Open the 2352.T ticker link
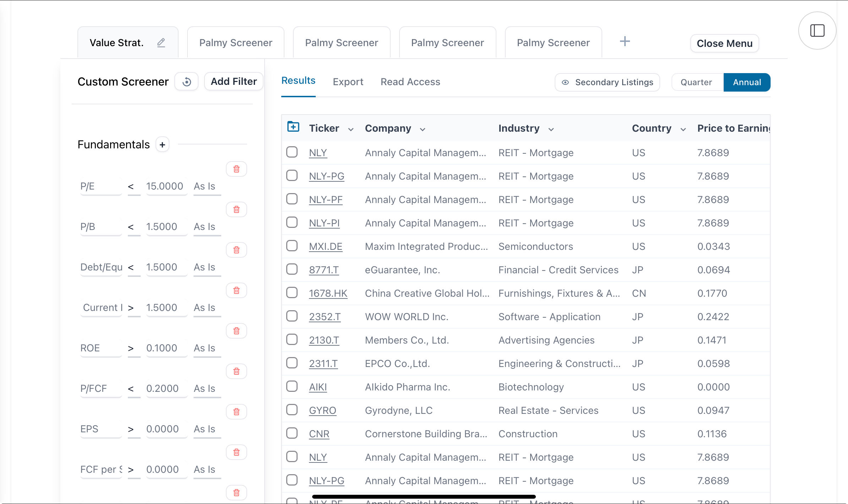 point(325,317)
